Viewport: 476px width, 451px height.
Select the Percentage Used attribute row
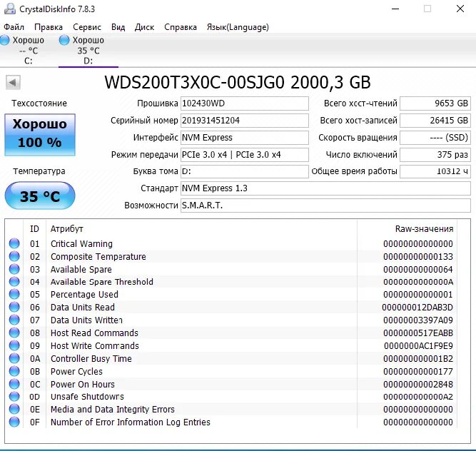(x=232, y=295)
